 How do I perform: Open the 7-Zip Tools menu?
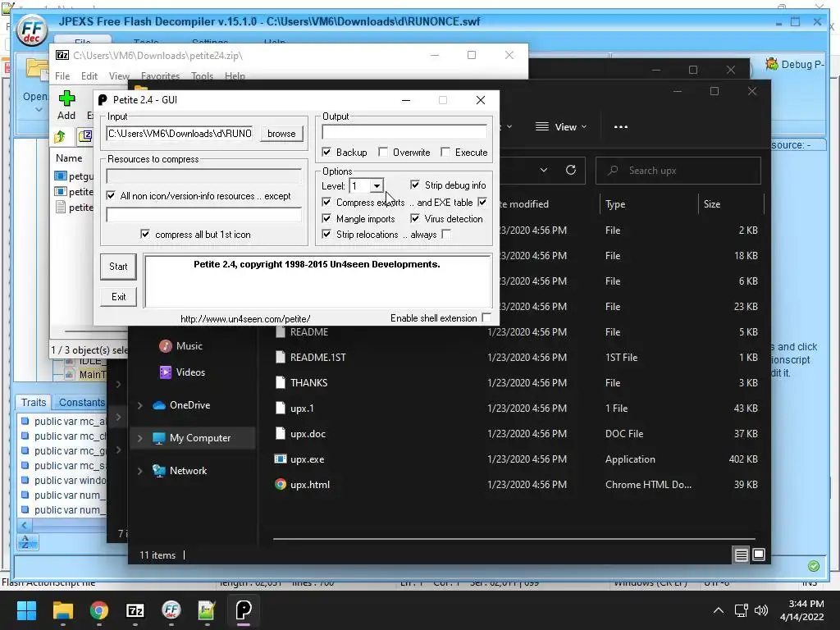tap(202, 76)
